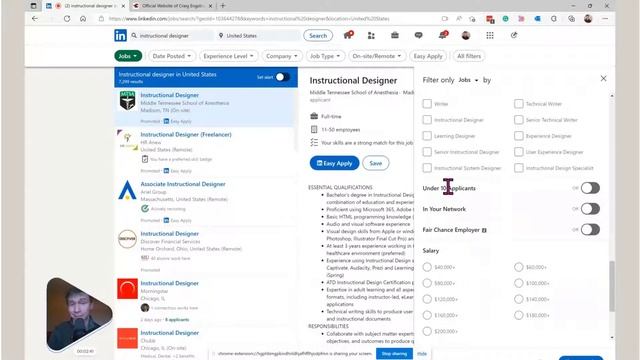Viewport: 640px width, 360px height.
Task: Open the Middle Tennessee School of Anesthesia logo
Action: (x=127, y=100)
